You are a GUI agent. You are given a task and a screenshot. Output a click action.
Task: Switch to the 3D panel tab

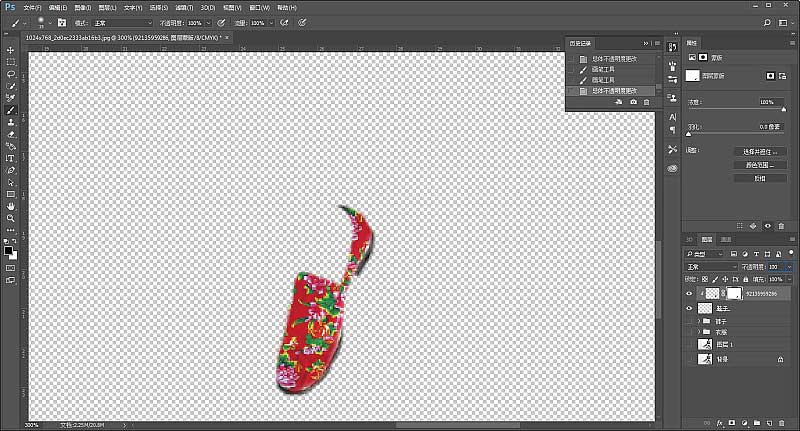[x=689, y=240]
